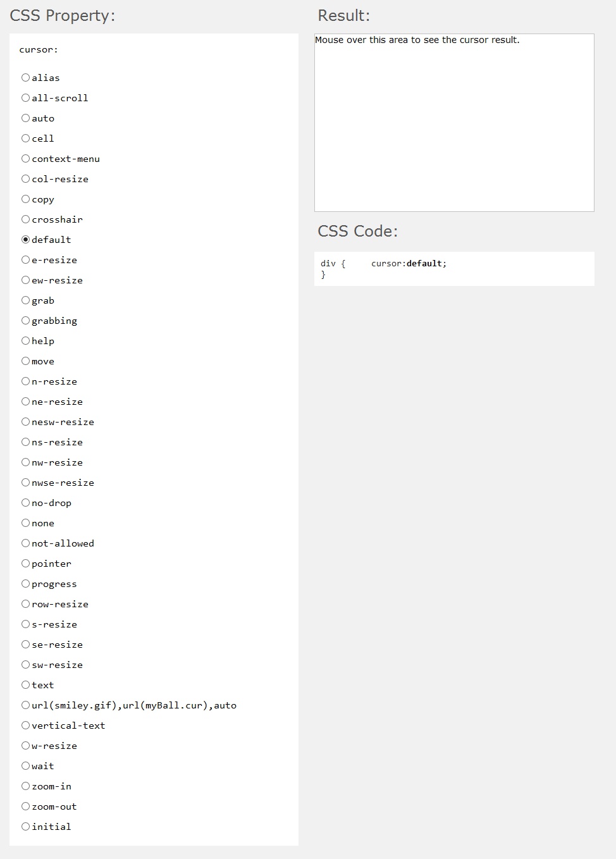
Task: Select the crosshair radio option
Action: coord(26,219)
